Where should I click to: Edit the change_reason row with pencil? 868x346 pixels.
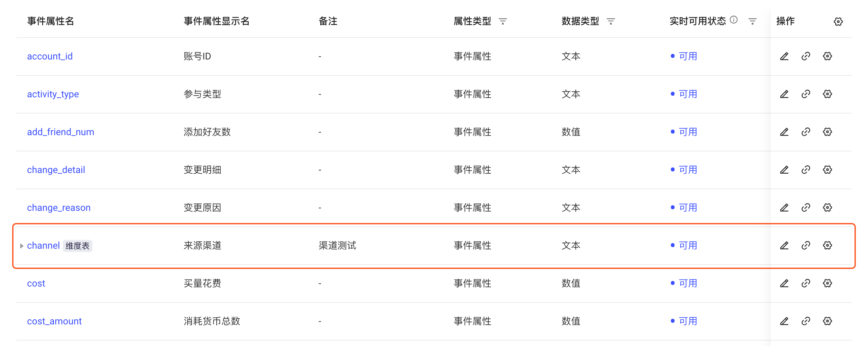784,207
